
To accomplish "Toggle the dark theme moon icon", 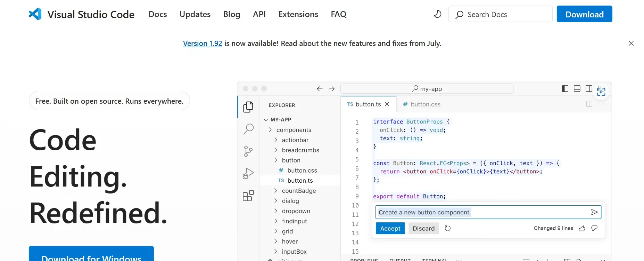I will (438, 14).
